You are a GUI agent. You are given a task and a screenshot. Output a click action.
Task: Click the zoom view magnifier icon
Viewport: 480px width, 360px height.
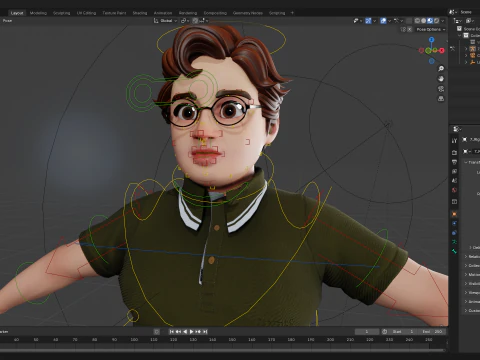point(441,69)
